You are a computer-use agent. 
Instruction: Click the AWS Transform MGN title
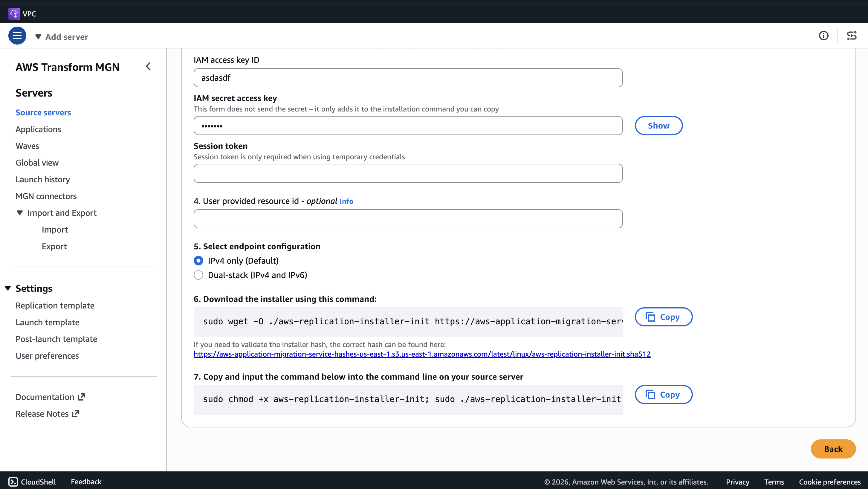67,67
